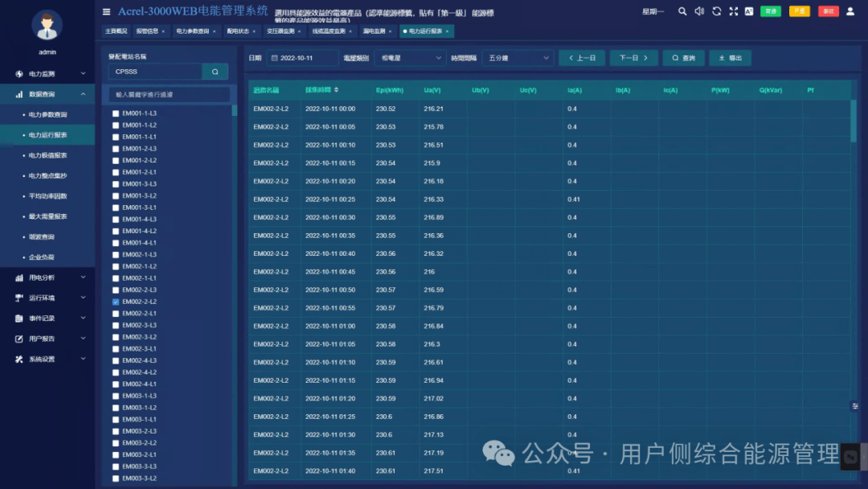Screen dimensions: 868x489
Task: Click the previous day button
Action: [x=582, y=58]
